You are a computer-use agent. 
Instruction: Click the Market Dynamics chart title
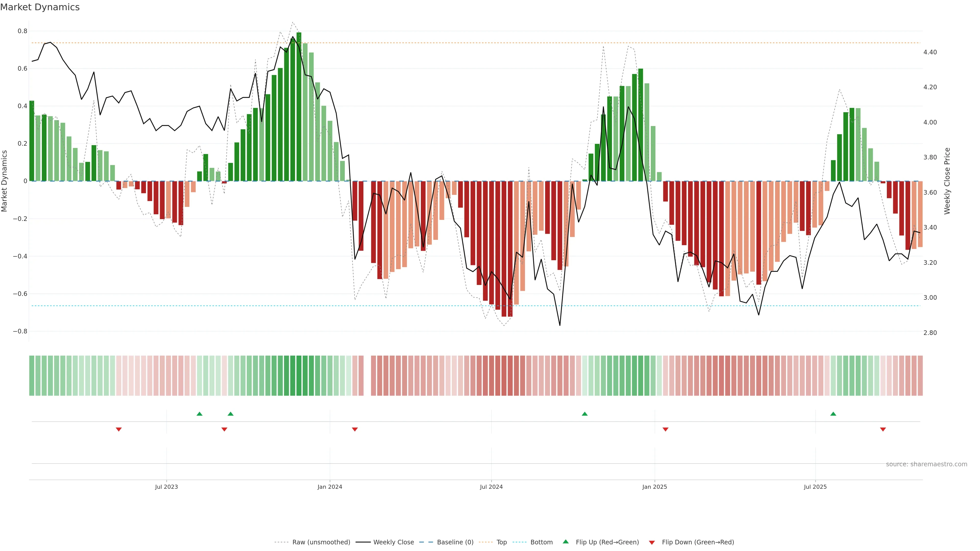point(40,7)
